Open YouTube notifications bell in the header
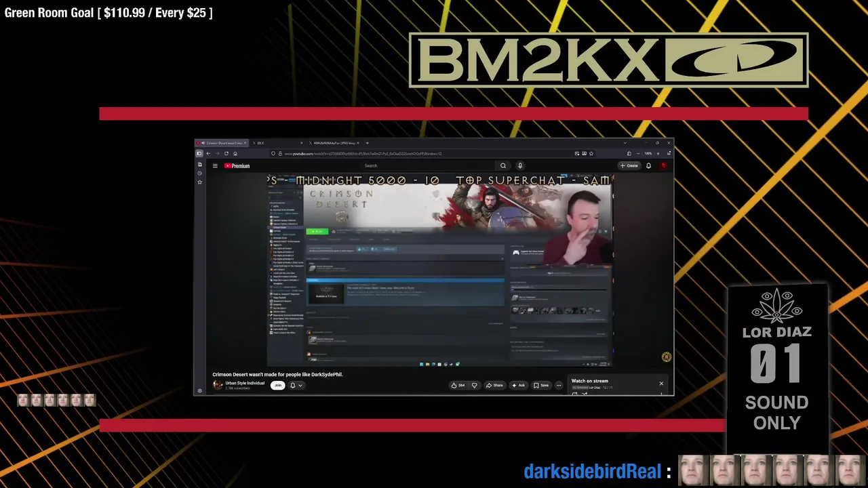The height and width of the screenshot is (488, 868). click(648, 165)
